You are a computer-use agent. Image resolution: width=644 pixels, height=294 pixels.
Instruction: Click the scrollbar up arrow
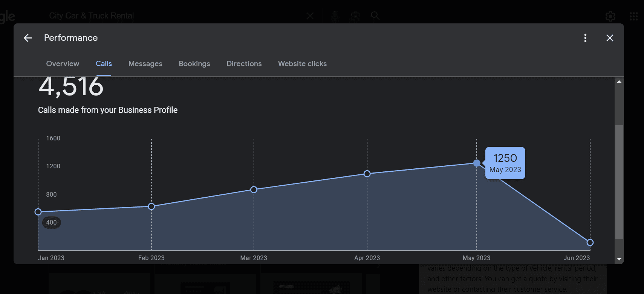click(x=619, y=82)
